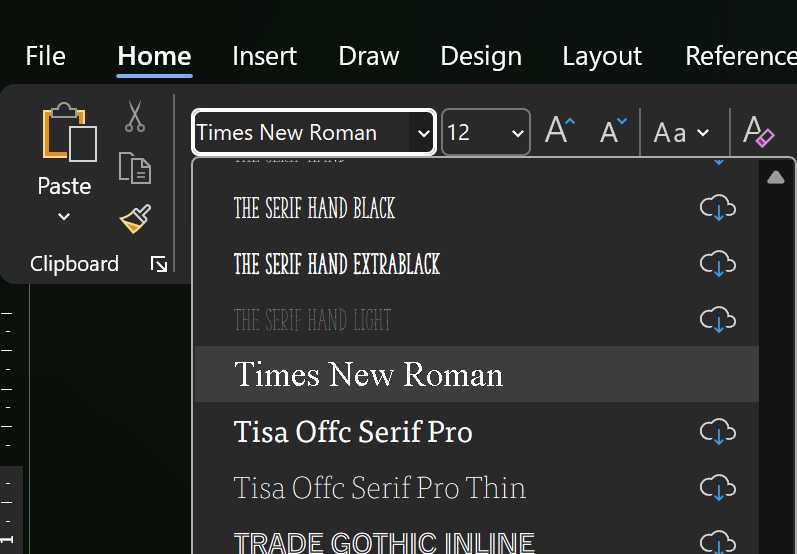The image size is (797, 554).
Task: Download The Serif Hand Extrablack cloud icon
Action: pyautogui.click(x=718, y=263)
